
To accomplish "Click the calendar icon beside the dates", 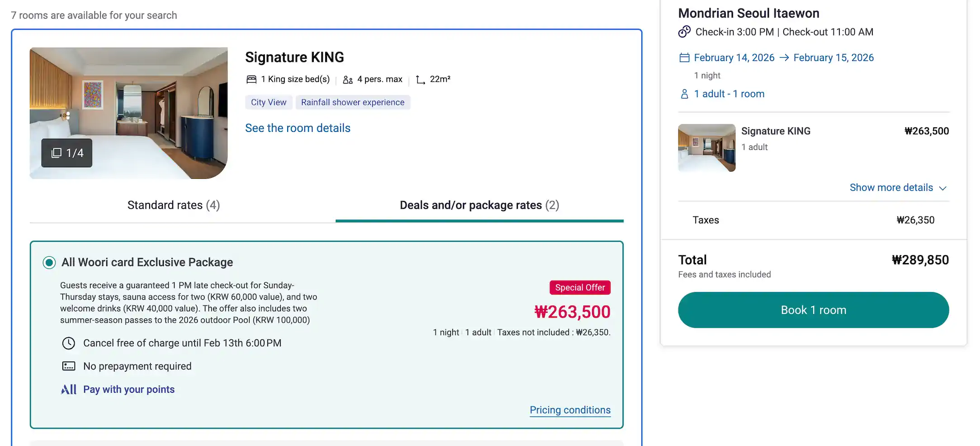I will [x=684, y=58].
